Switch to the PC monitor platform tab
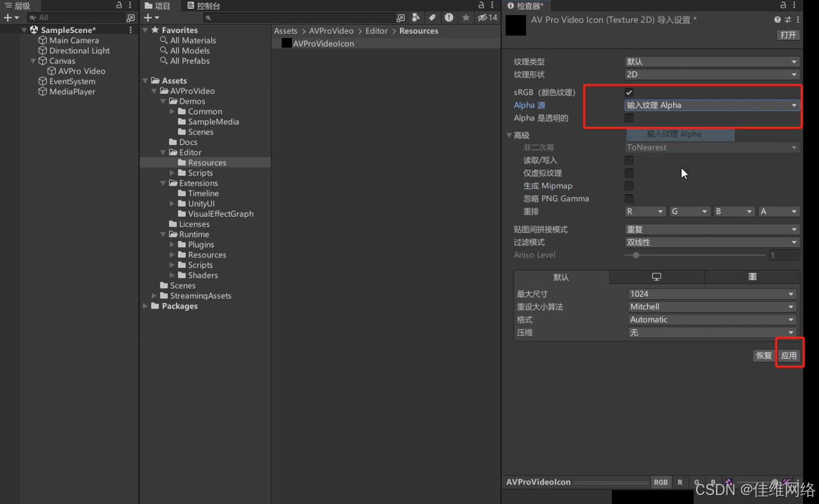The width and height of the screenshot is (819, 504). [657, 277]
